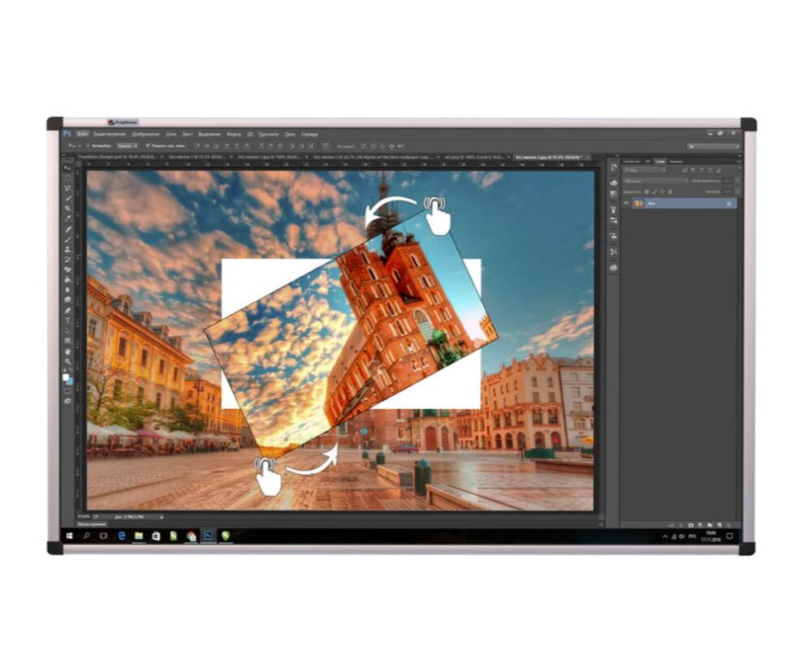Switch to the Каналы panel tab

pyautogui.click(x=676, y=162)
